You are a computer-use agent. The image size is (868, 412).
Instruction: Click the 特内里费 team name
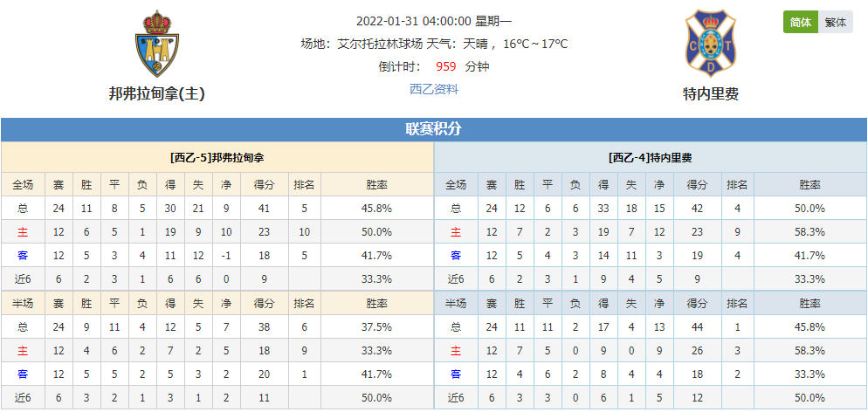711,94
